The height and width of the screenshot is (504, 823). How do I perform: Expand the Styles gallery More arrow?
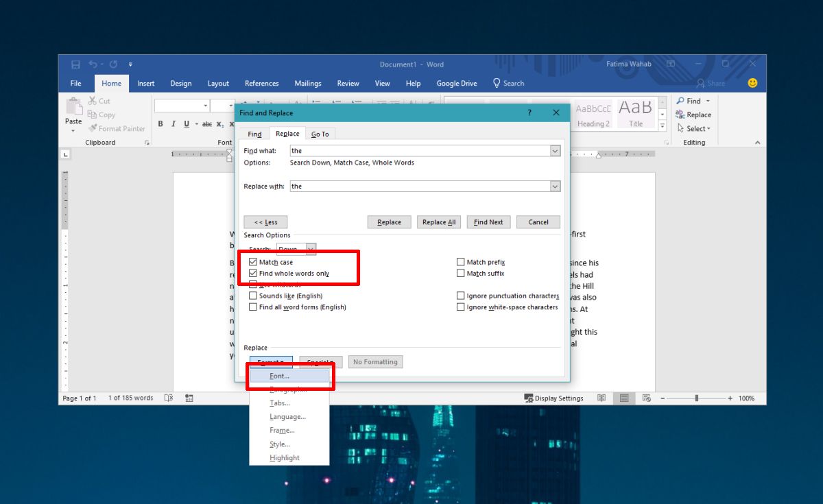[x=663, y=126]
